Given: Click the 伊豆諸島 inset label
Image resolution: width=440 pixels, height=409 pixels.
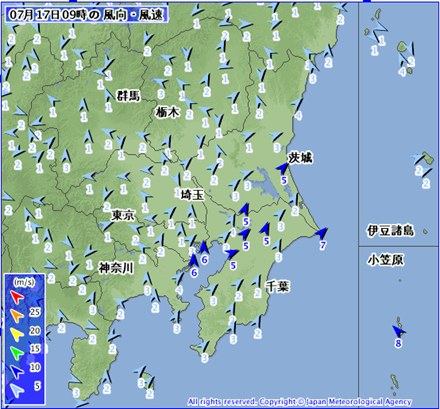Looking at the screenshot, I should tap(391, 230).
